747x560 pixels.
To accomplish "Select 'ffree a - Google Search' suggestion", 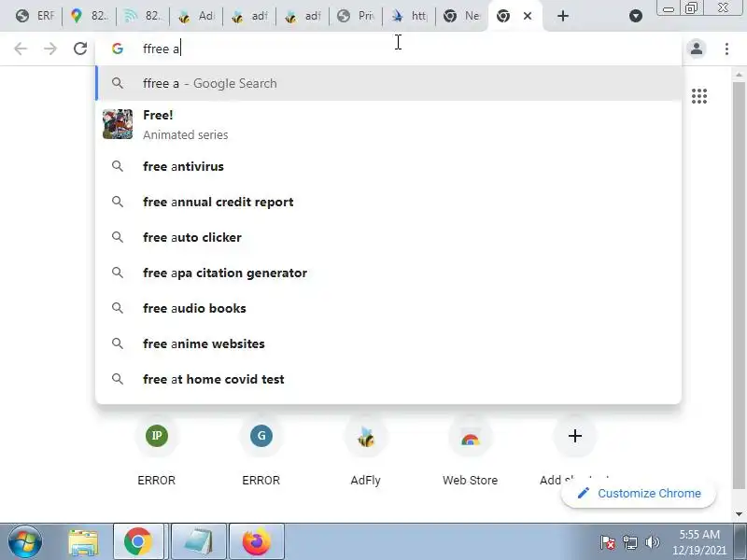I will 388,83.
